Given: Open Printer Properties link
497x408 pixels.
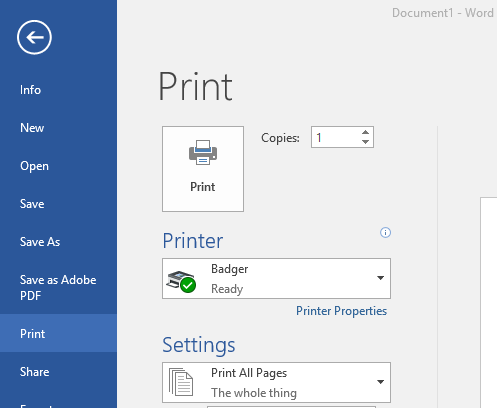Looking at the screenshot, I should [341, 311].
